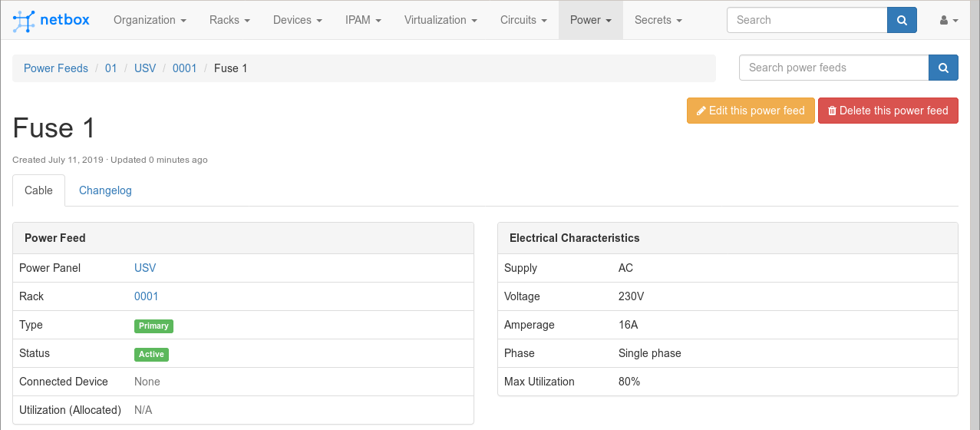Go to Power Feeds breadcrumb link
980x430 pixels.
tap(56, 68)
